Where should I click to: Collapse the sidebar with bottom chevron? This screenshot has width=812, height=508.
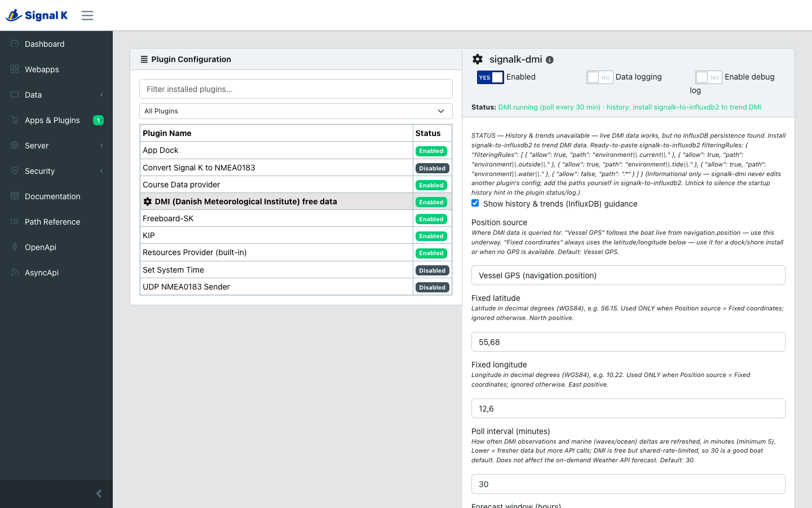coord(99,494)
